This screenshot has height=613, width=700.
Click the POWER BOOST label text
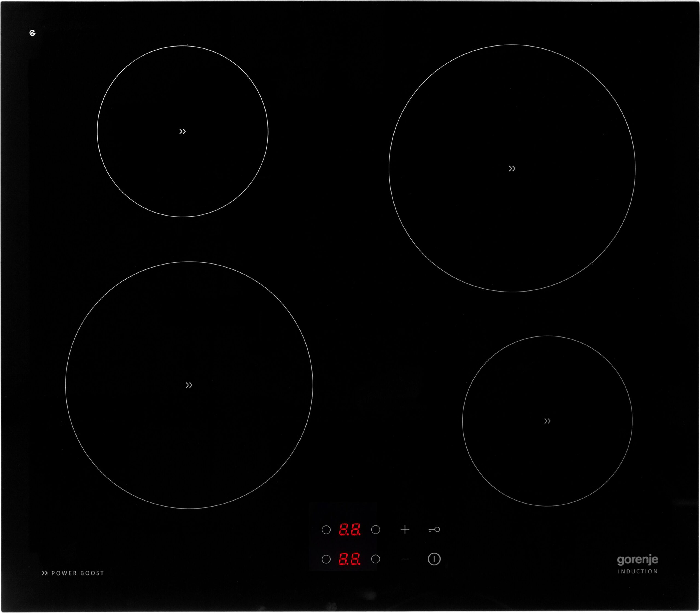(x=78, y=573)
